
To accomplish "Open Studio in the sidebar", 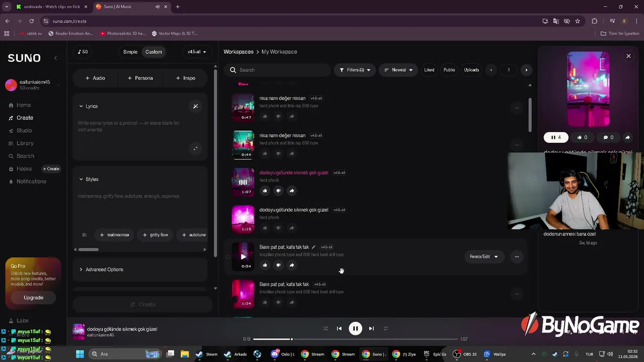I will (x=21, y=130).
